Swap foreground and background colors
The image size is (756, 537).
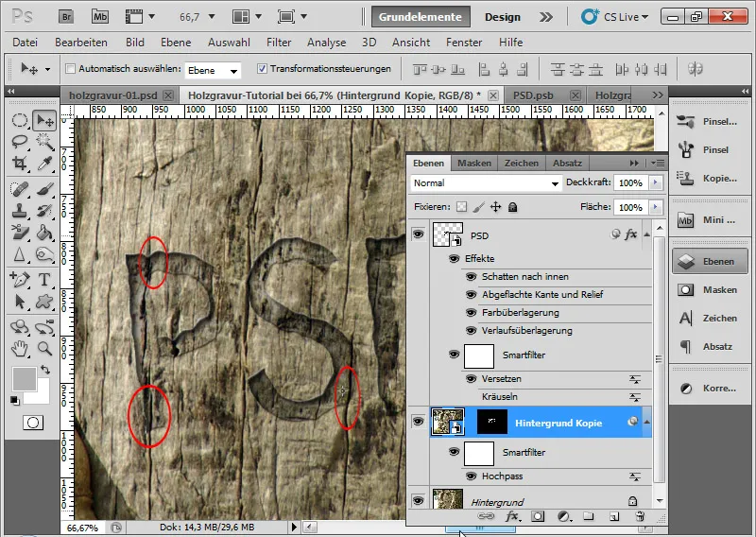pos(45,370)
